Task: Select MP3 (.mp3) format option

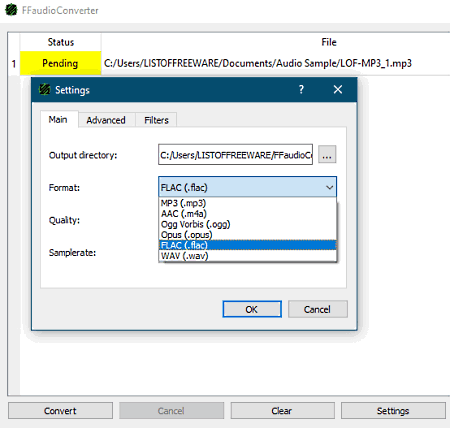Action: pos(247,203)
